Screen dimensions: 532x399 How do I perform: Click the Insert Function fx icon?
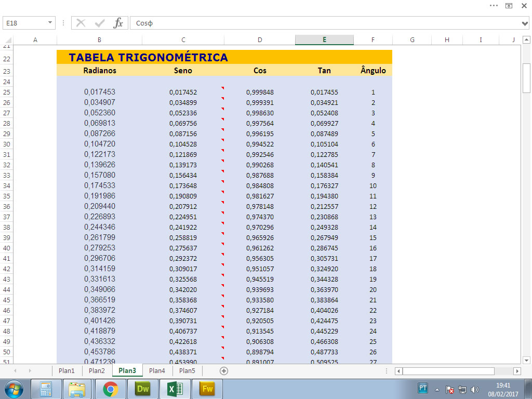118,23
